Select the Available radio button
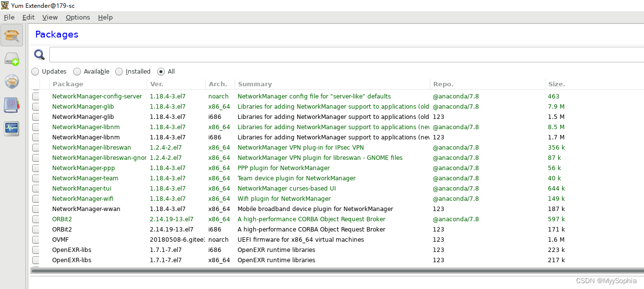Viewport: 644px width, 289px height. [77, 72]
